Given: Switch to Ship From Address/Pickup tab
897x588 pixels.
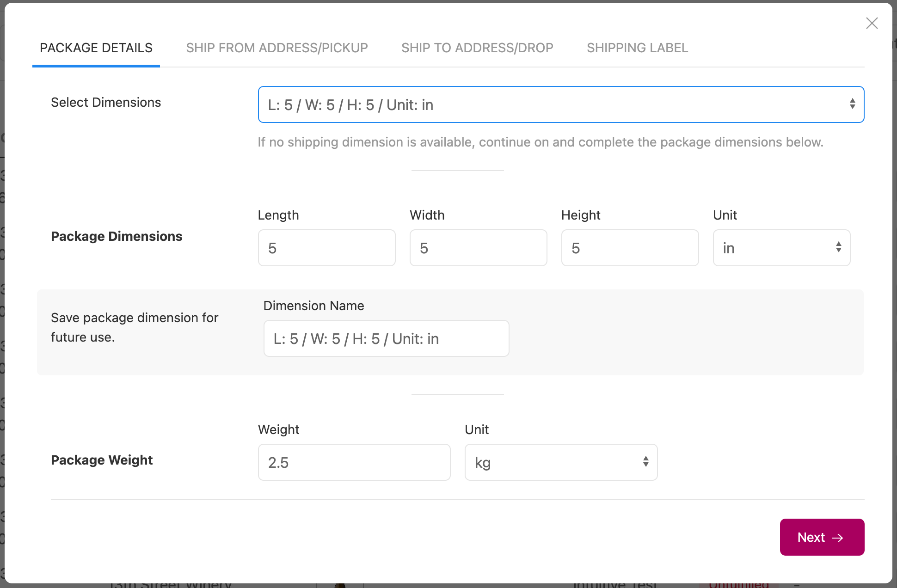Looking at the screenshot, I should point(277,48).
